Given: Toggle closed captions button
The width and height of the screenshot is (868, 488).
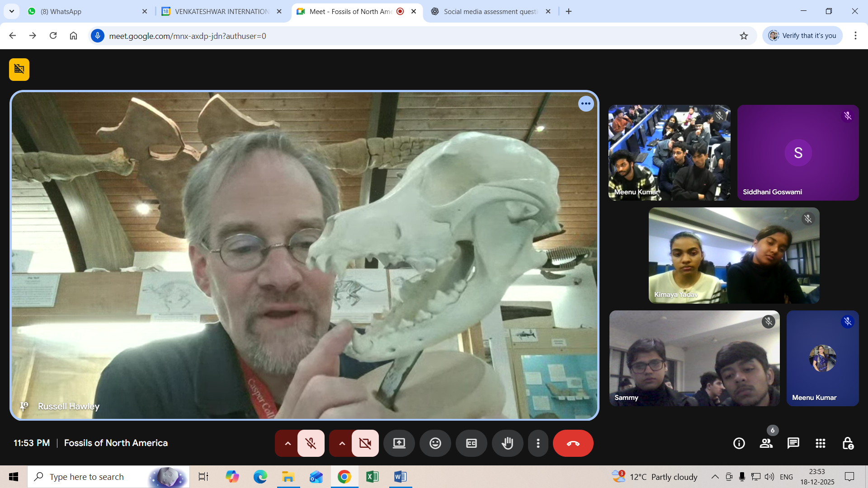Looking at the screenshot, I should click(x=471, y=443).
